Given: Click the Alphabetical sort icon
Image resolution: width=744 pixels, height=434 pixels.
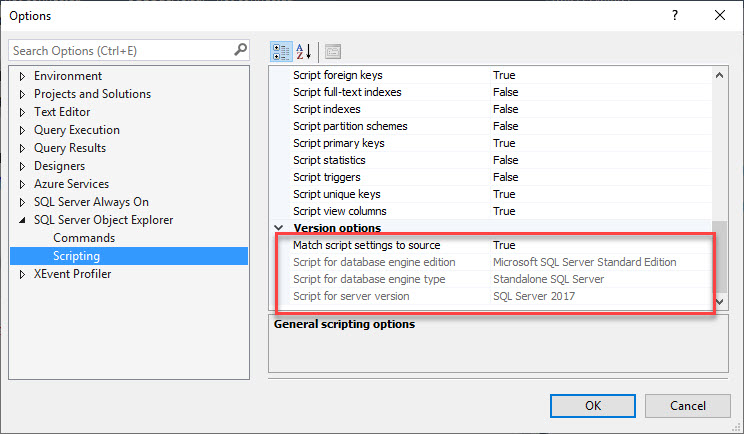Looking at the screenshot, I should point(305,51).
